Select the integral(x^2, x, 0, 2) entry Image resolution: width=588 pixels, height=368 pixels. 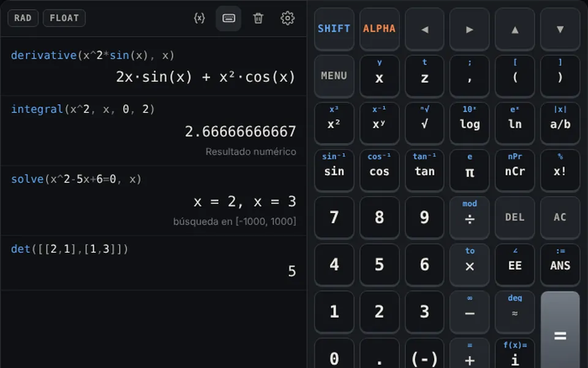tap(83, 109)
